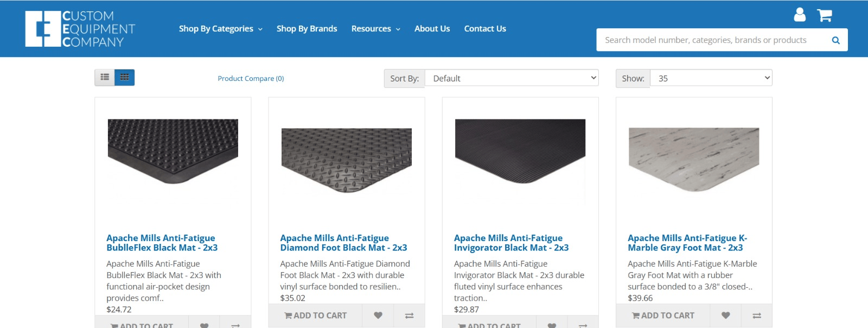Expand Shop By Categories menu
This screenshot has width=868, height=328.
[x=220, y=29]
